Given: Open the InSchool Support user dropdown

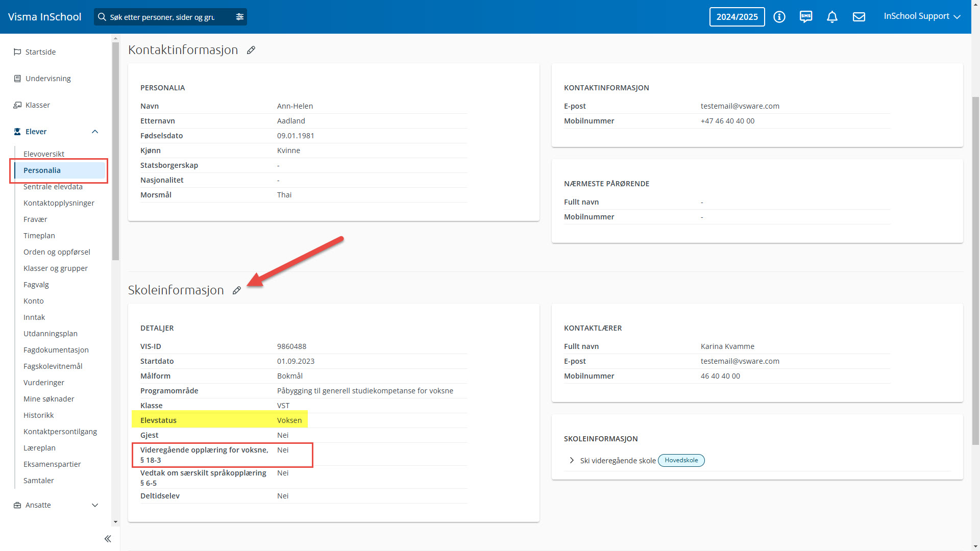Looking at the screenshot, I should pos(921,16).
